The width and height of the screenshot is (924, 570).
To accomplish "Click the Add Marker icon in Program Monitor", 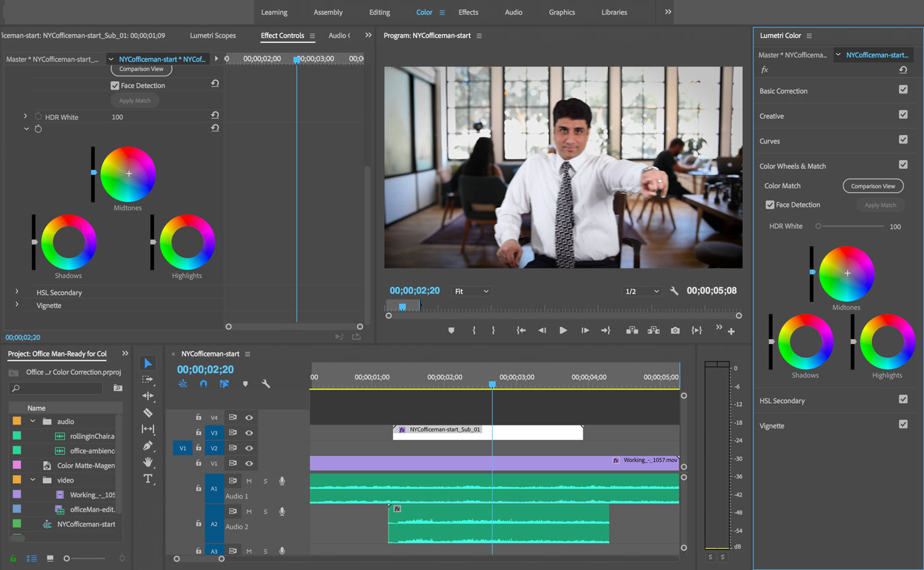I will click(451, 330).
